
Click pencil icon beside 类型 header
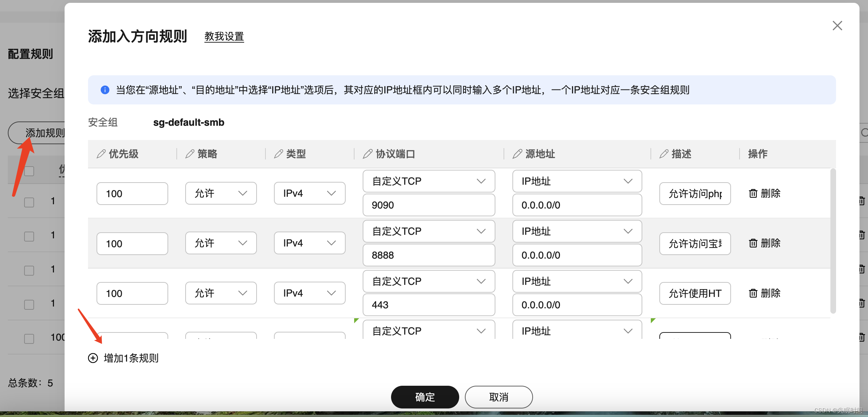279,154
